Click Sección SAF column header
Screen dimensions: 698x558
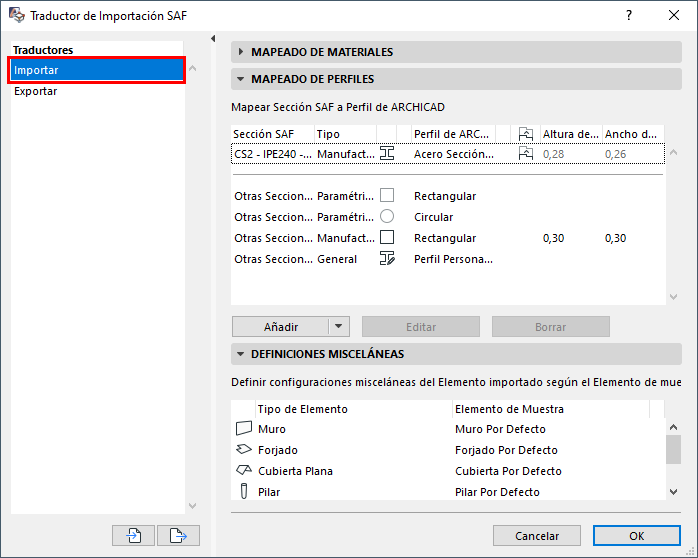pyautogui.click(x=272, y=134)
